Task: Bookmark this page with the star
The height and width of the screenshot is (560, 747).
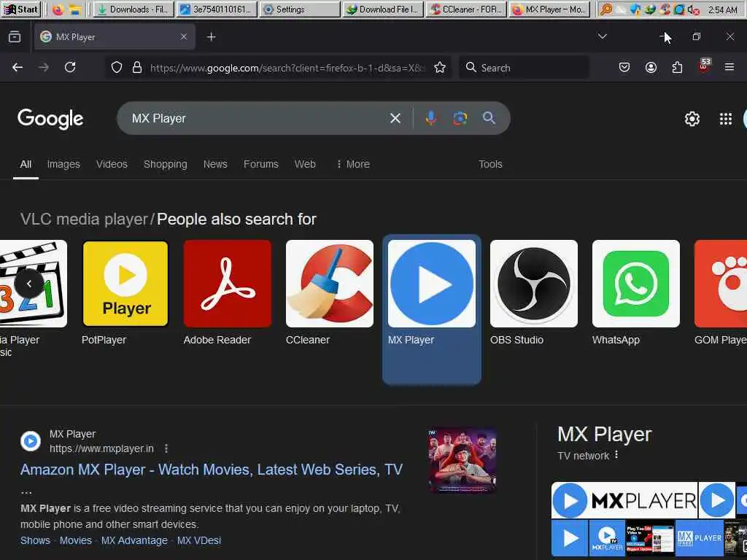Action: click(x=440, y=68)
